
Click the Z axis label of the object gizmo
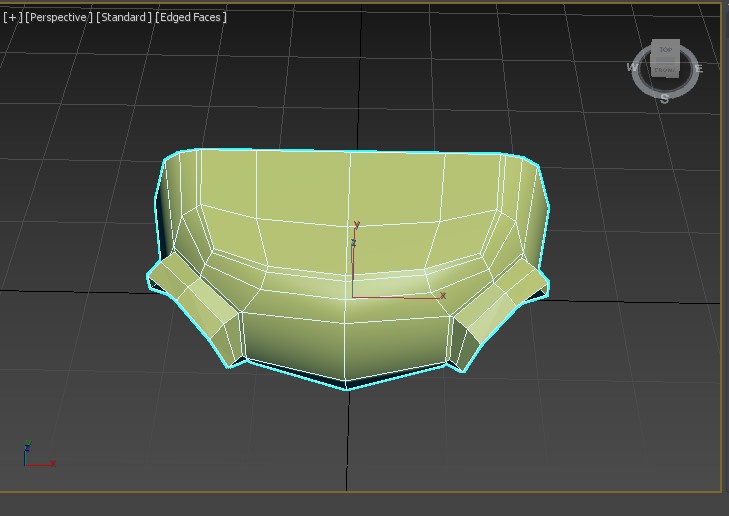coord(353,242)
